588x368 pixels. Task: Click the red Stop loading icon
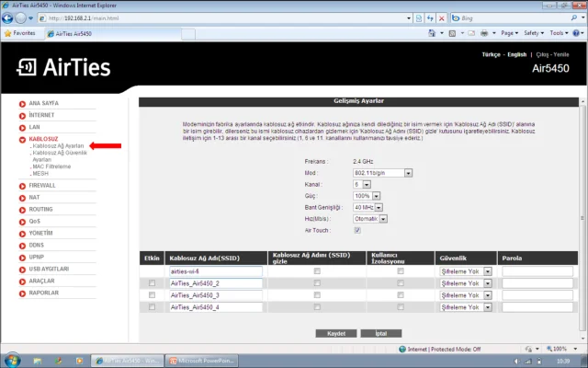coord(442,18)
